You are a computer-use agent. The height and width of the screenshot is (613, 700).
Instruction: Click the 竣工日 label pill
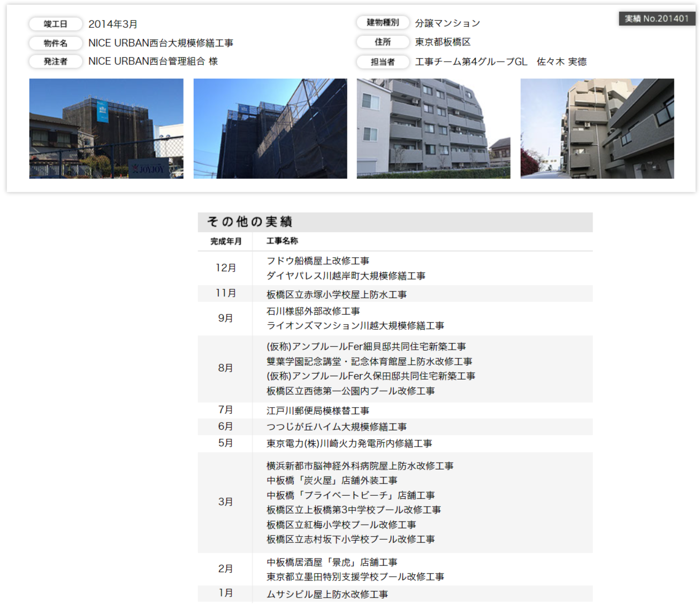(x=56, y=24)
